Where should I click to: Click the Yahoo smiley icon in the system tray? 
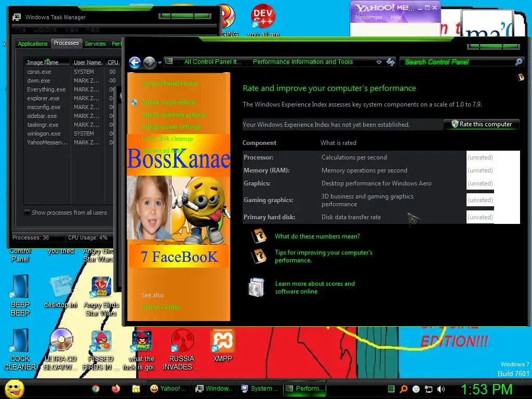[x=416, y=389]
